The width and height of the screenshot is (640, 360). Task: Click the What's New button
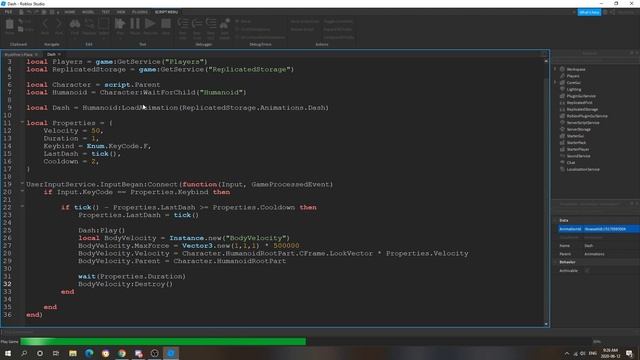pyautogui.click(x=589, y=12)
